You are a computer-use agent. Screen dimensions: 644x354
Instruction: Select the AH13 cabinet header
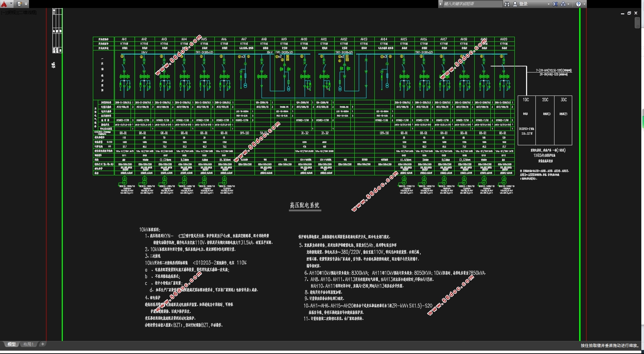pos(364,39)
